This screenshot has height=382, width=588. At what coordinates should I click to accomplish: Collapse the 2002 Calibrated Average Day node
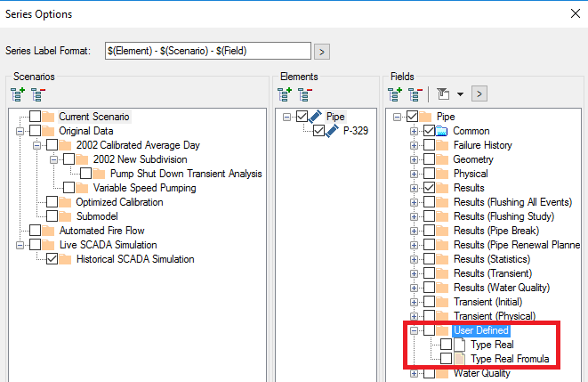(x=36, y=146)
